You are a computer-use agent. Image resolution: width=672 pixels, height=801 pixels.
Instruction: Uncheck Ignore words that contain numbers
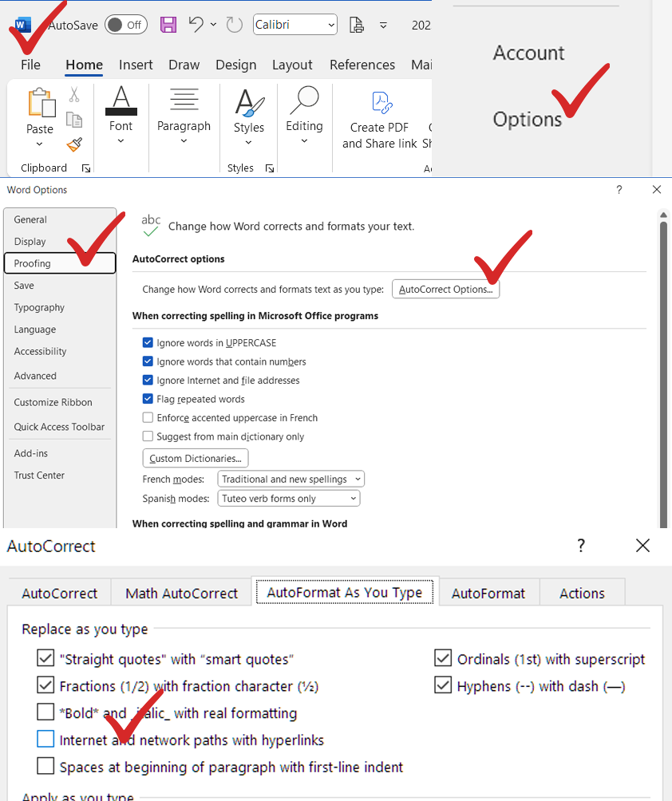point(148,361)
